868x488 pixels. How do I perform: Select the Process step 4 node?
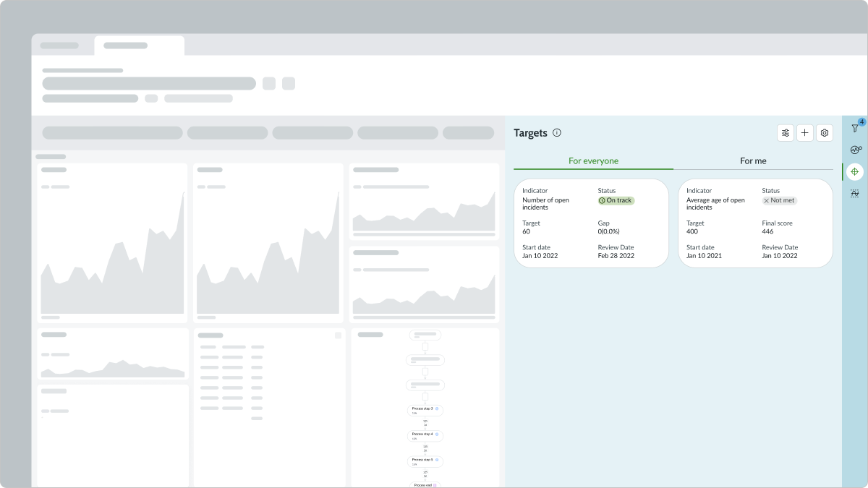[x=425, y=435]
